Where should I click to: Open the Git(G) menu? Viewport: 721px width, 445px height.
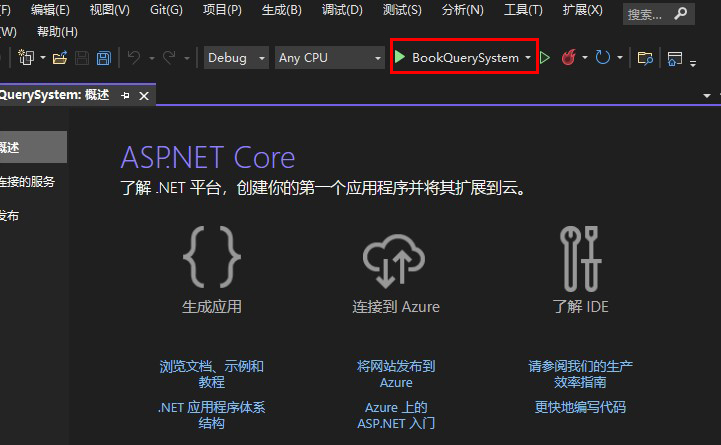pos(166,10)
